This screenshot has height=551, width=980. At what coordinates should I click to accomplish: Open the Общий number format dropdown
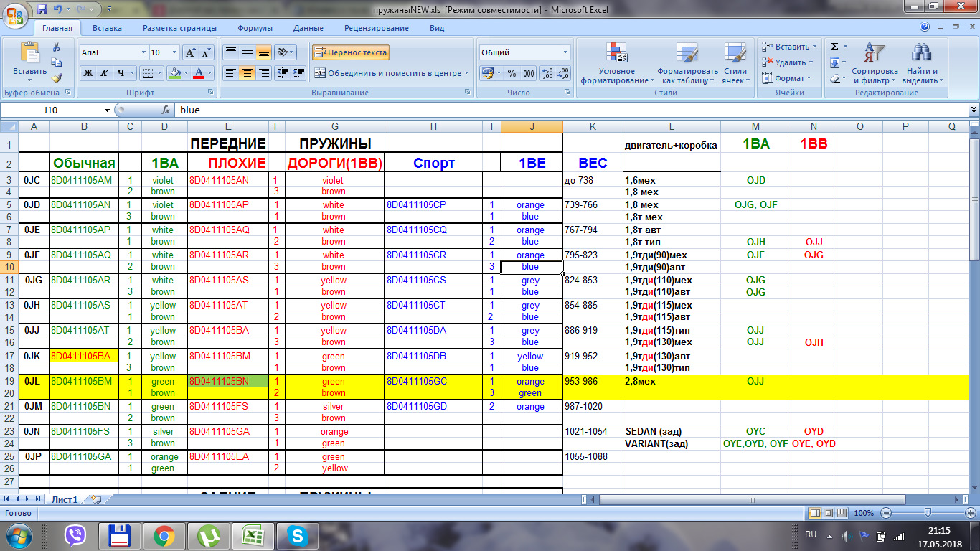tap(565, 52)
